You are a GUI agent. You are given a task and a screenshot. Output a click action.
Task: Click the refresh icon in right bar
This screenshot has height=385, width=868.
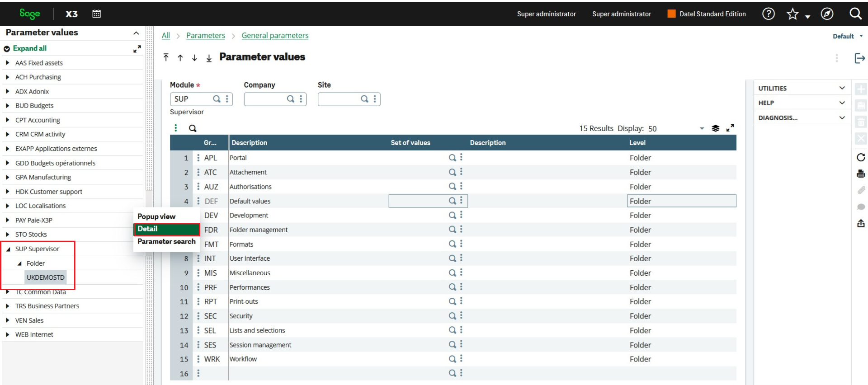pyautogui.click(x=861, y=157)
